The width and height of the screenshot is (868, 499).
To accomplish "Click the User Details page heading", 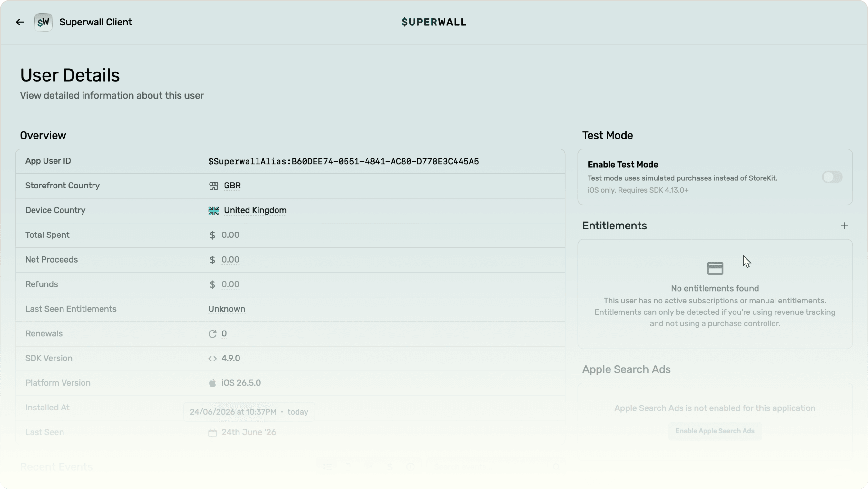I will point(70,75).
